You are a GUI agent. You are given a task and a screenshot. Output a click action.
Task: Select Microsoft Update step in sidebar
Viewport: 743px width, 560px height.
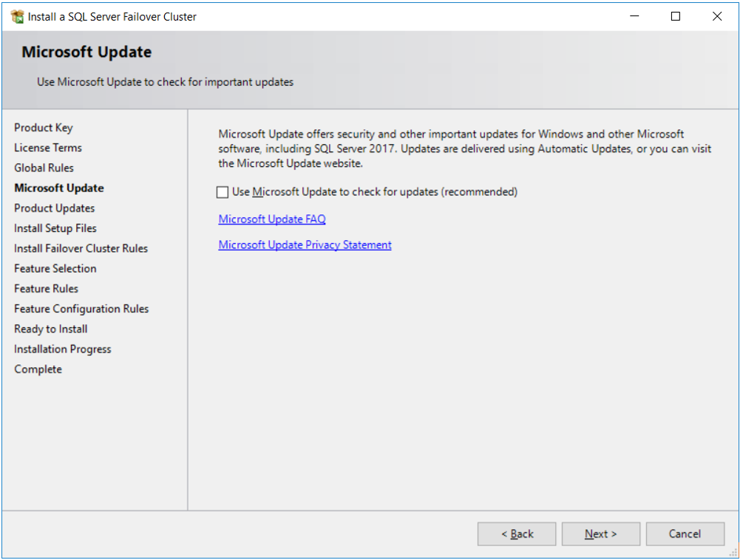(x=59, y=188)
